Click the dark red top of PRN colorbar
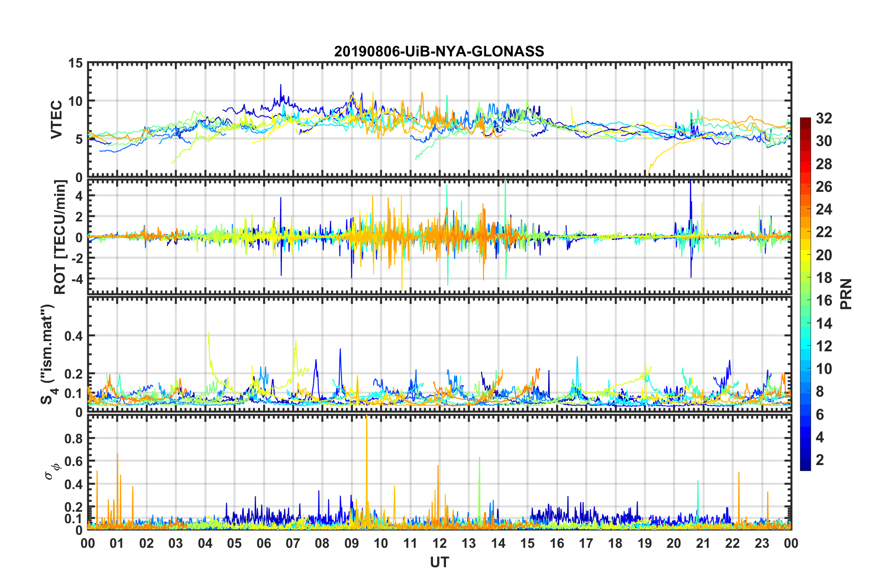879x588 pixels. click(806, 121)
